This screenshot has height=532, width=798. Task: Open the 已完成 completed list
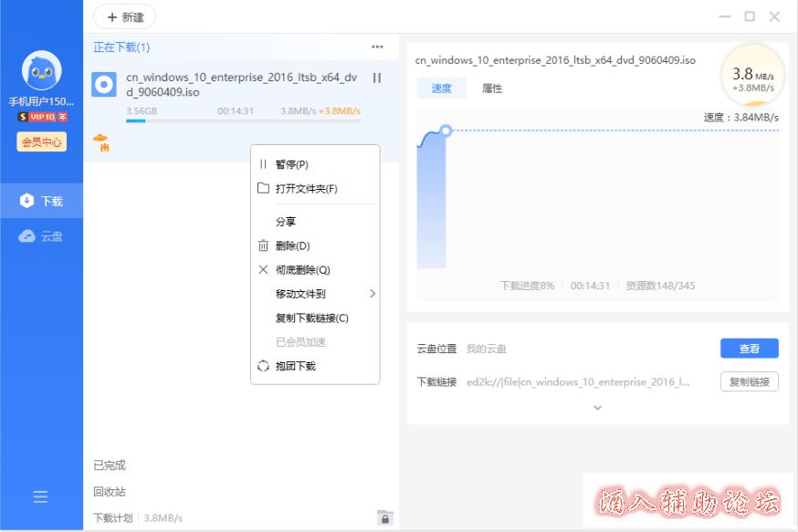pyautogui.click(x=110, y=464)
